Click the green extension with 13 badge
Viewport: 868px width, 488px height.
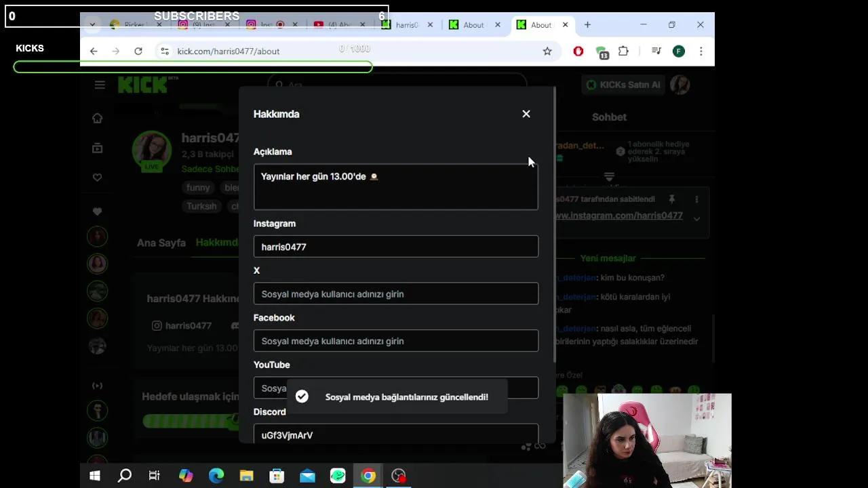(x=601, y=52)
